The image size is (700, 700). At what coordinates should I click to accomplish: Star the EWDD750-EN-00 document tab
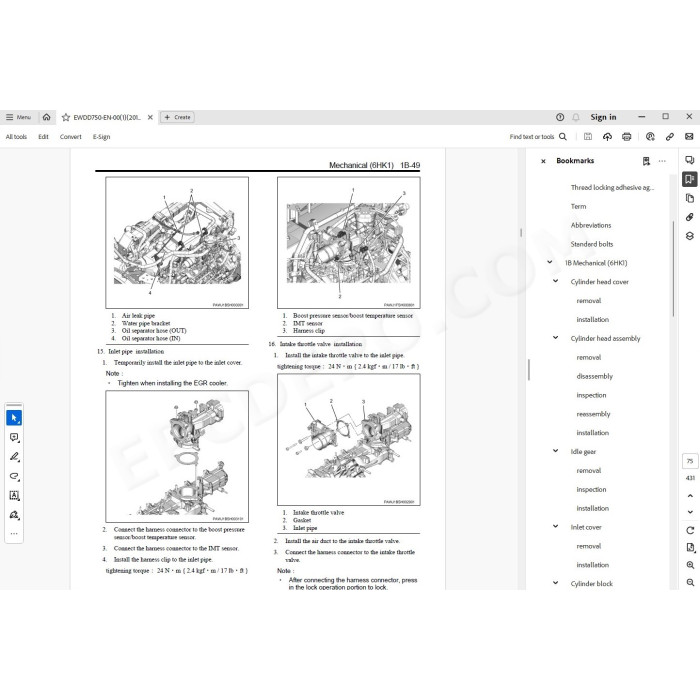tap(66, 117)
